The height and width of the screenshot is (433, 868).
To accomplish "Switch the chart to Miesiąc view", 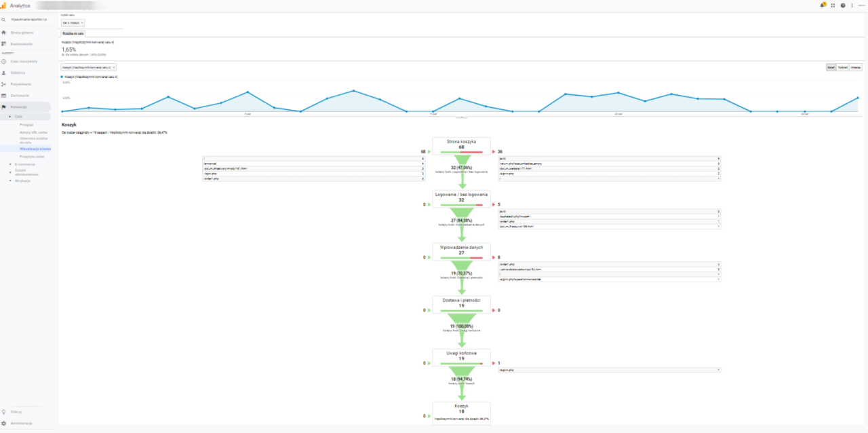I will (x=856, y=67).
